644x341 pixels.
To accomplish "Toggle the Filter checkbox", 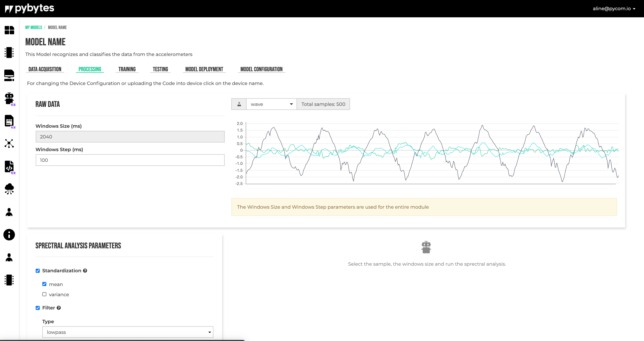I will [38, 308].
